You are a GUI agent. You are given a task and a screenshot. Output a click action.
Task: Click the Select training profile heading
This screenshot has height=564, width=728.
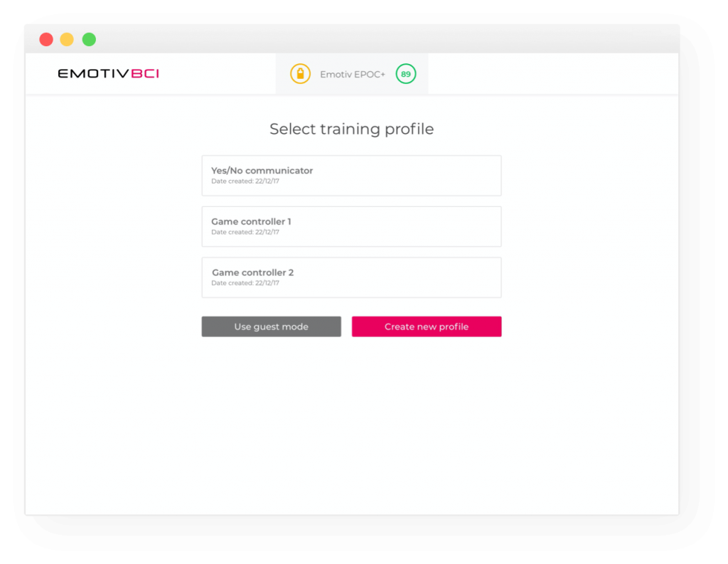coord(351,129)
